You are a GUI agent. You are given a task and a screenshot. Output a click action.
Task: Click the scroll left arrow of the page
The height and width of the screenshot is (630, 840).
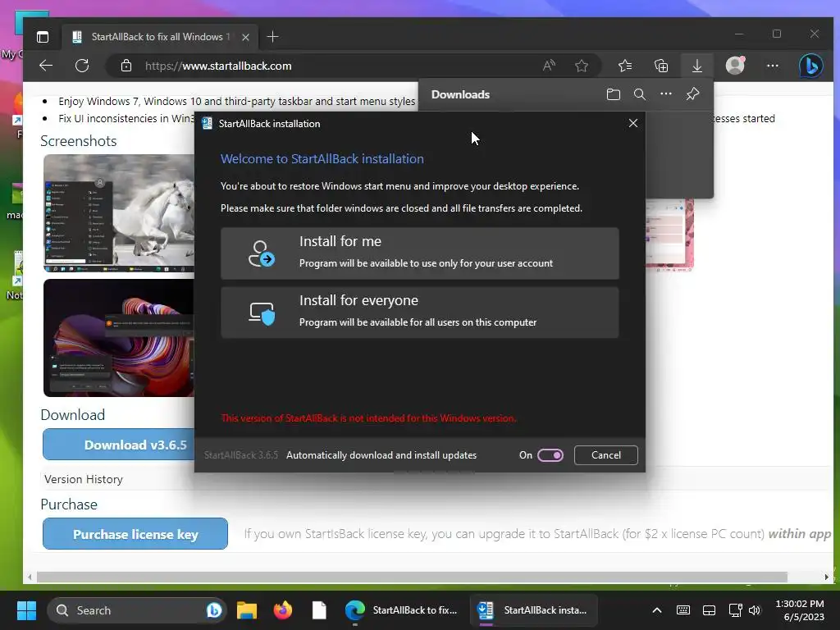coord(30,577)
